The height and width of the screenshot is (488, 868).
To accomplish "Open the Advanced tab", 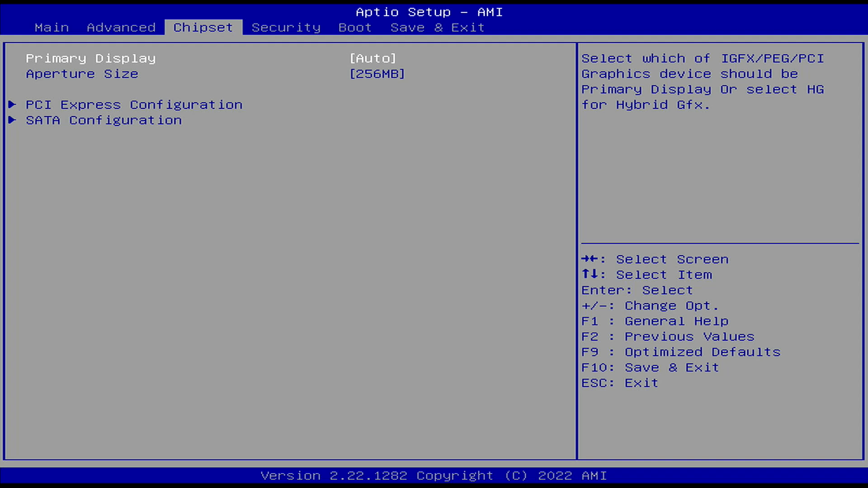I will tap(121, 28).
